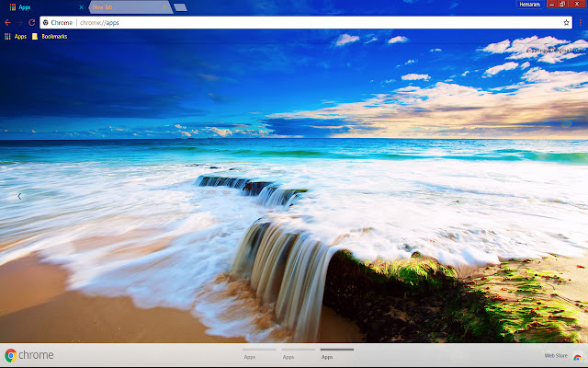Open a new tab with the new-tab button
The image size is (588, 368).
180,7
